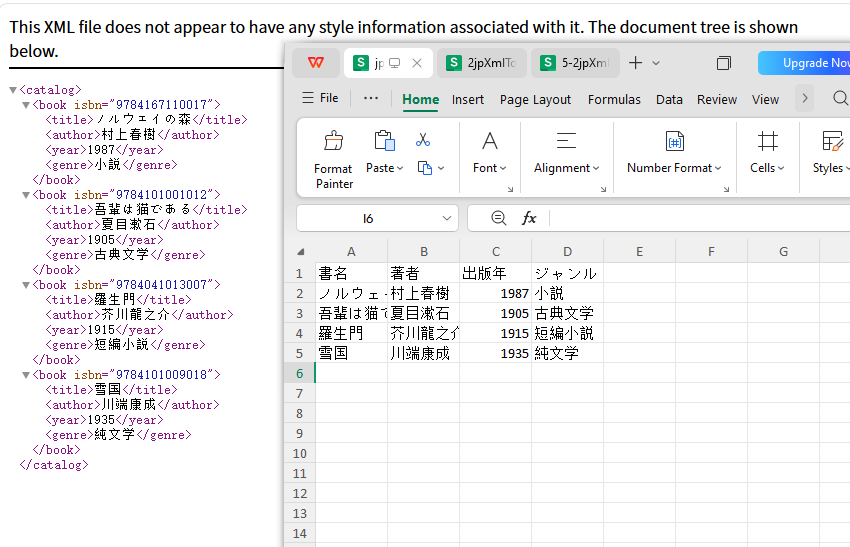
Task: Open the new-tab options chevron
Action: tap(656, 63)
